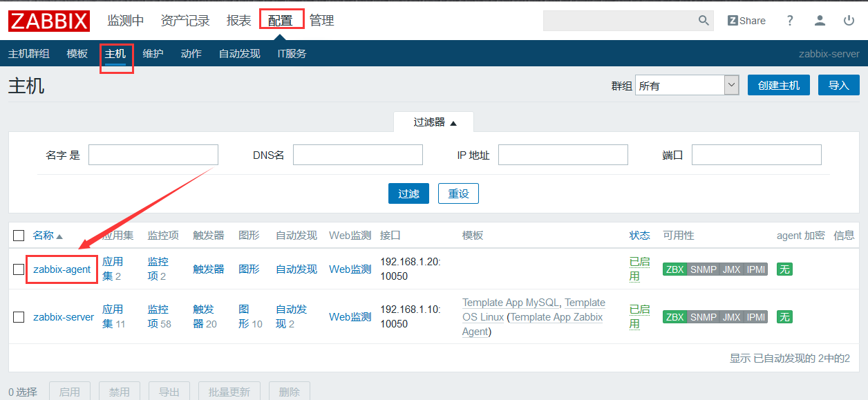Open Template OS Linux template link
The width and height of the screenshot is (868, 400).
(534, 309)
